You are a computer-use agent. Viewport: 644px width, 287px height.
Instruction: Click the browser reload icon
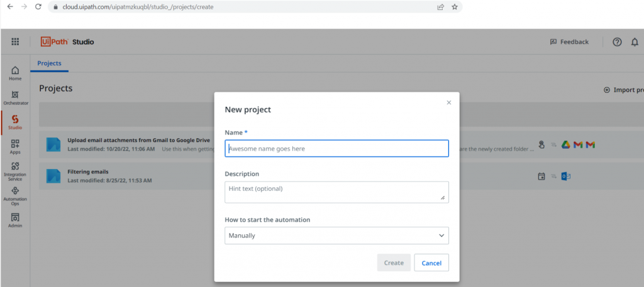click(x=38, y=7)
